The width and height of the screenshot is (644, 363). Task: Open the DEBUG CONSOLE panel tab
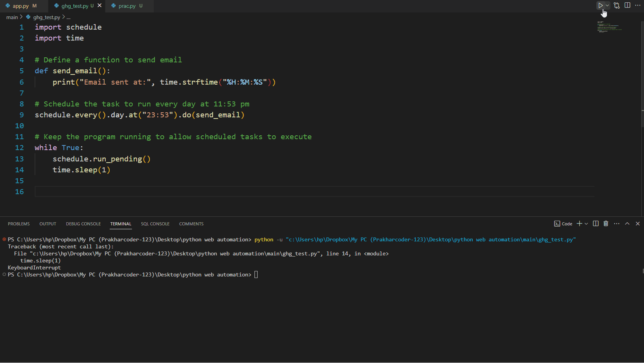click(83, 223)
